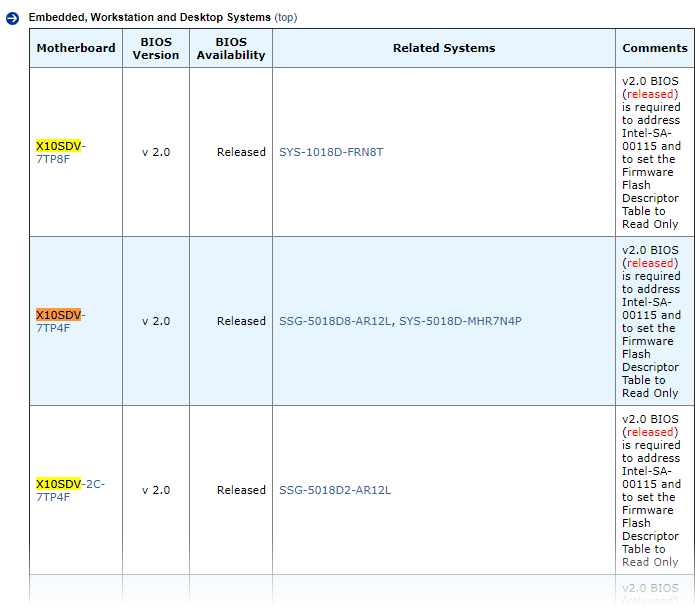Open the SSG-5018D8-AR12L system link
This screenshot has height=607, width=695.
point(335,321)
